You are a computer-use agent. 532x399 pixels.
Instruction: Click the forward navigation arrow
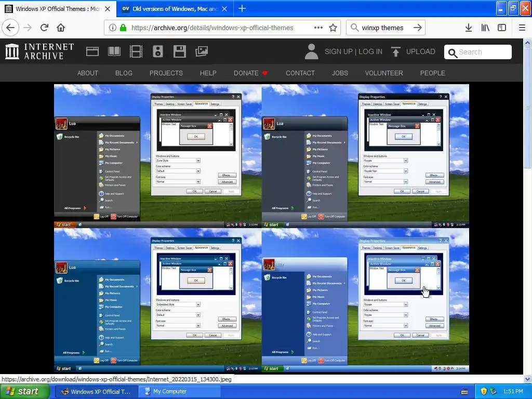28,28
